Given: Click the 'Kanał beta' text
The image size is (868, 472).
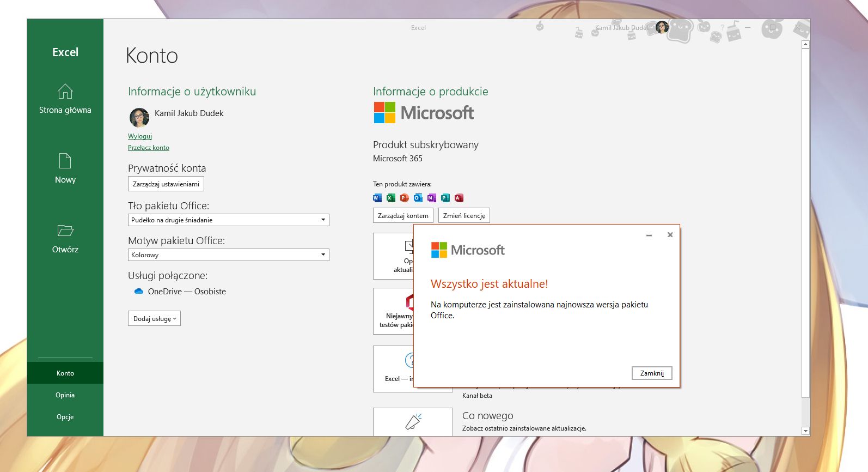Looking at the screenshot, I should 477,396.
